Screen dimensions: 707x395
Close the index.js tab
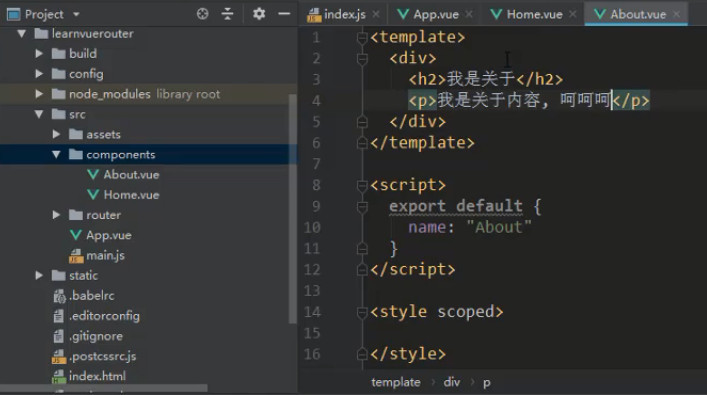pyautogui.click(x=376, y=14)
